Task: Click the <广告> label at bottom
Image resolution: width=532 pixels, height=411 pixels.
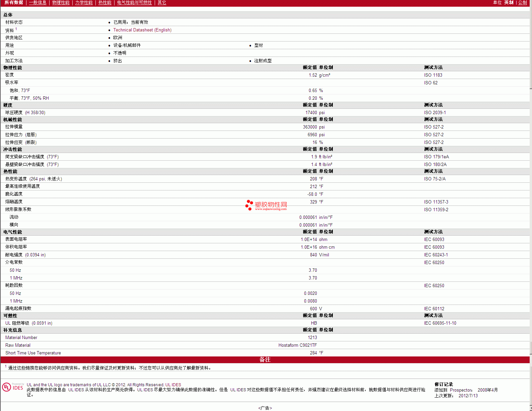Action: click(x=265, y=408)
